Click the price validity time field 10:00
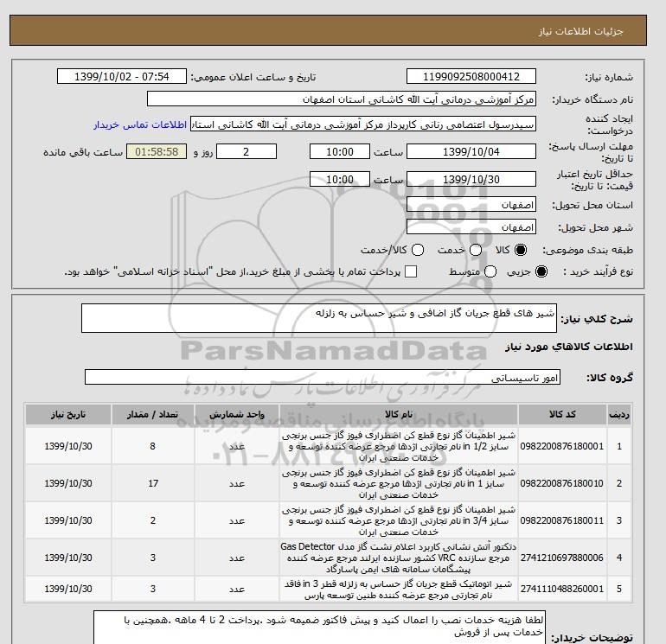The height and width of the screenshot is (644, 666). tap(340, 179)
